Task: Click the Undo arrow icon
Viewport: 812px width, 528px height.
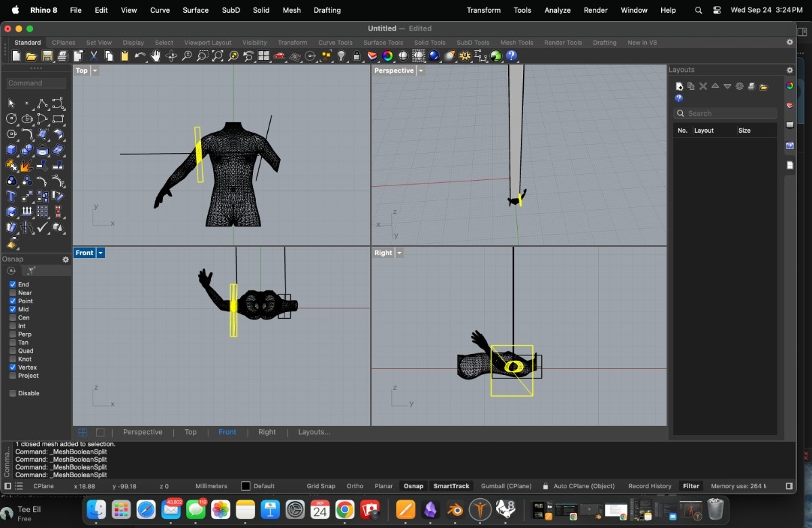Action: [140, 56]
